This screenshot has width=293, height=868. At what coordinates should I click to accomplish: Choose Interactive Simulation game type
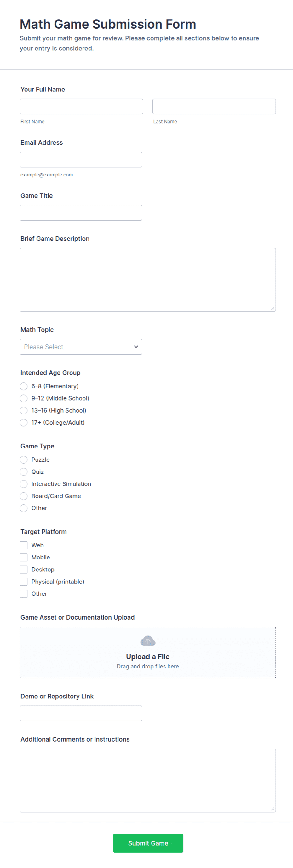click(x=24, y=484)
